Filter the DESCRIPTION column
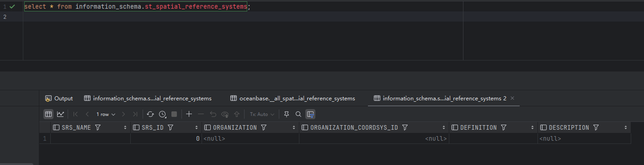 596,127
